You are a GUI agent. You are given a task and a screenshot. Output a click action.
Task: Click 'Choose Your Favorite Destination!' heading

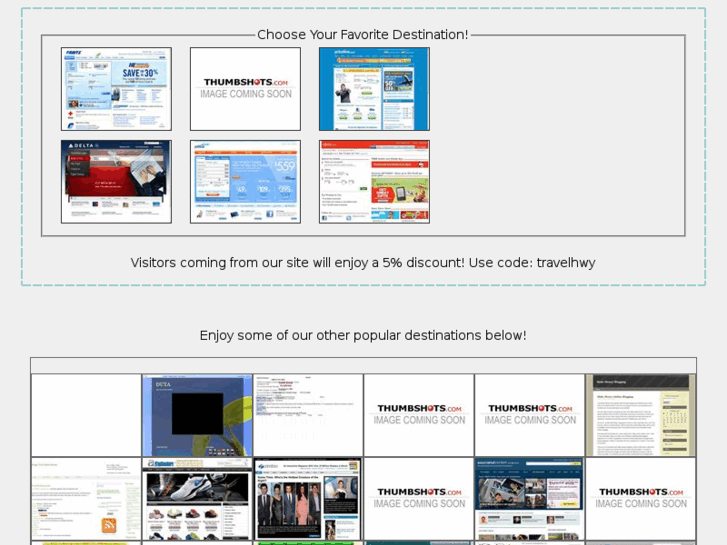[363, 35]
